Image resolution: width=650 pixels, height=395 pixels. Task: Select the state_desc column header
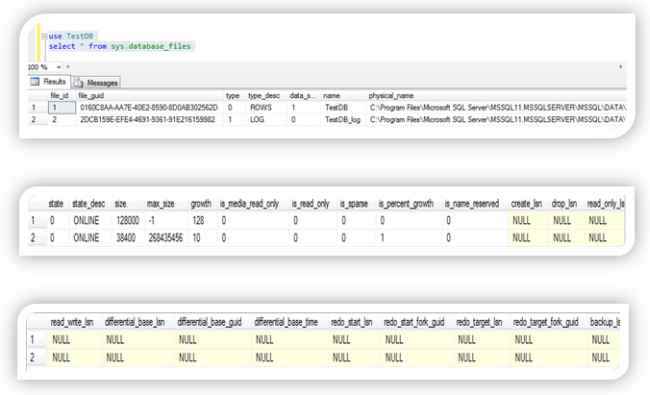point(89,204)
